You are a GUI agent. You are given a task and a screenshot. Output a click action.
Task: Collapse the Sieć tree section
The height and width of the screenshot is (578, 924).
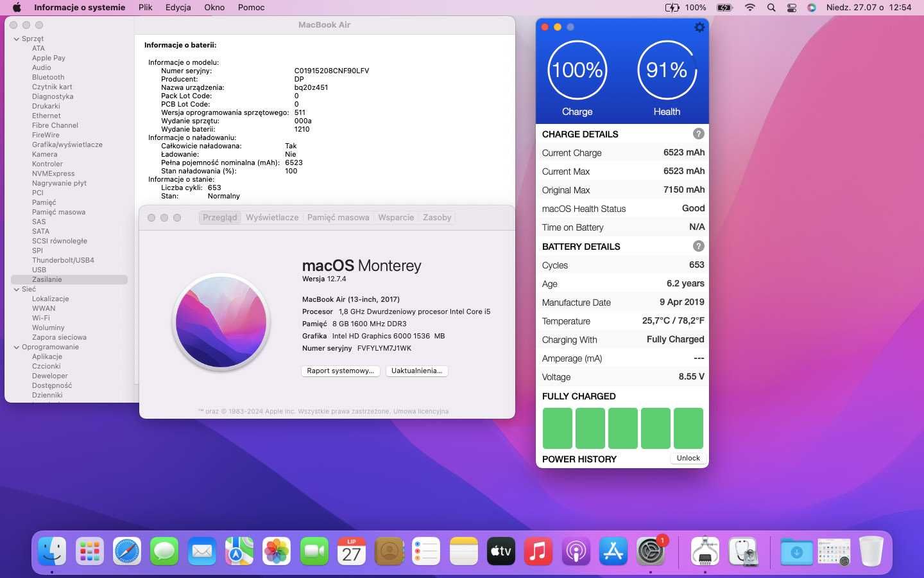click(x=17, y=289)
